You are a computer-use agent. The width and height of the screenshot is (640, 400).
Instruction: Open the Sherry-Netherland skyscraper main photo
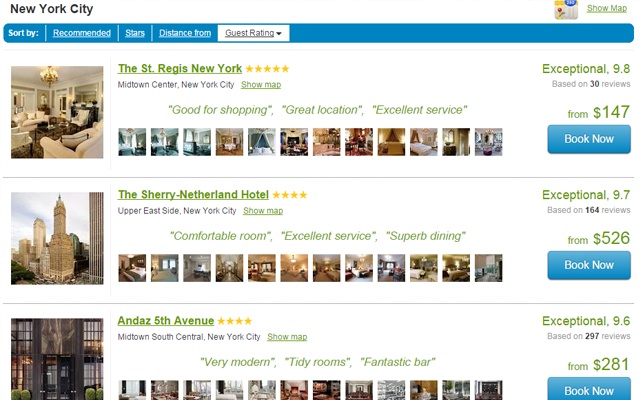tap(57, 238)
